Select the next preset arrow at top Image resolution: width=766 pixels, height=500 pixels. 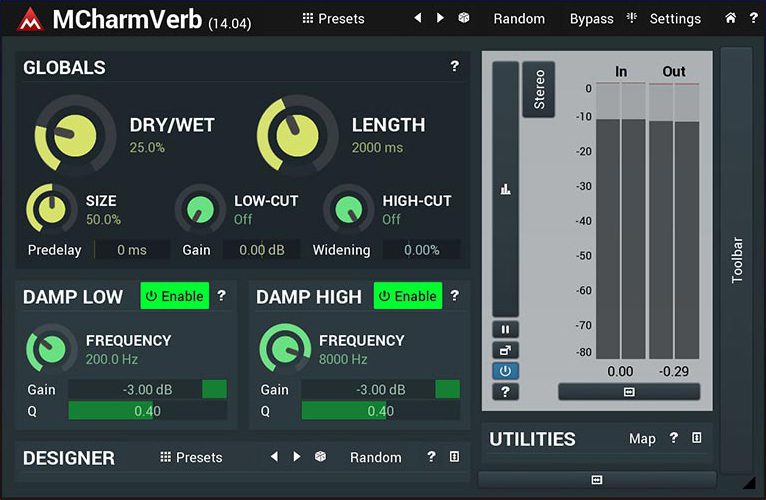tap(440, 18)
